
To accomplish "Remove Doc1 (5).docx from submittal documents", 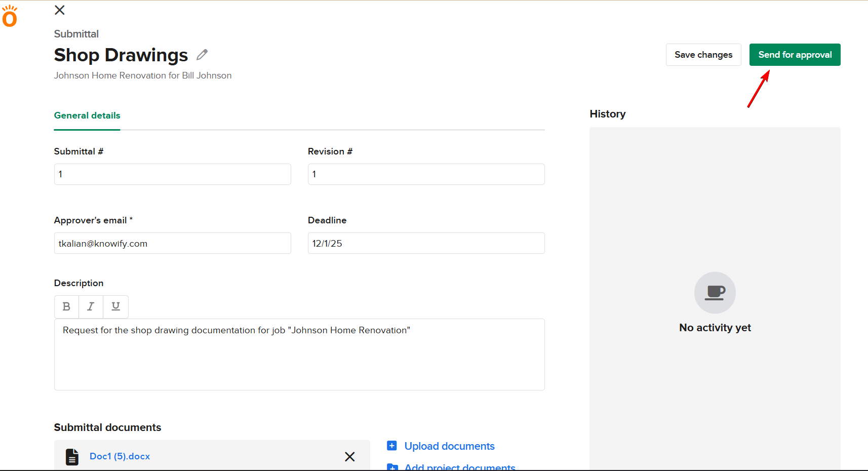I will pos(349,456).
